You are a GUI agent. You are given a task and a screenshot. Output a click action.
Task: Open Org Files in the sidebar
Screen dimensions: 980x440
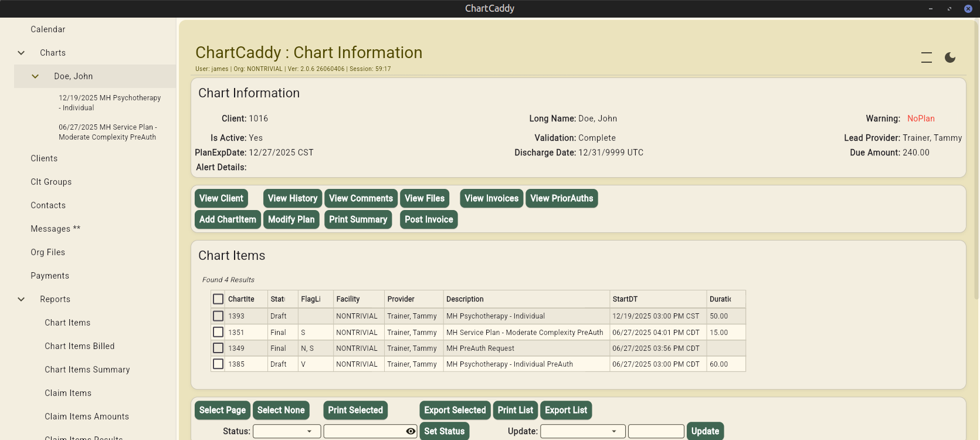pyautogui.click(x=48, y=252)
